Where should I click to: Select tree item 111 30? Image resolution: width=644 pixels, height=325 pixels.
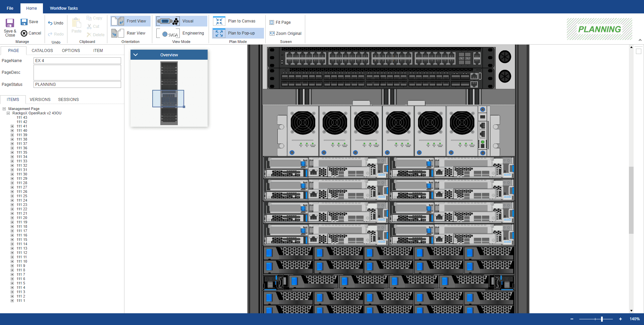(22, 174)
